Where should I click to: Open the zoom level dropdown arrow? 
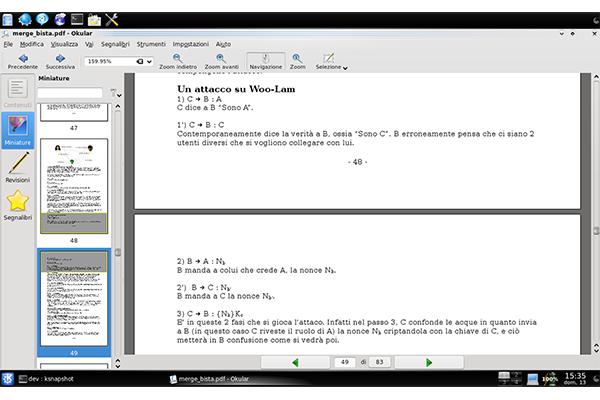tap(149, 61)
